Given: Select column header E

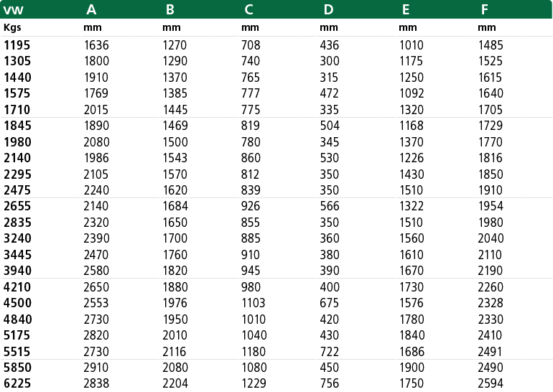Looking at the screenshot, I should click(406, 10).
